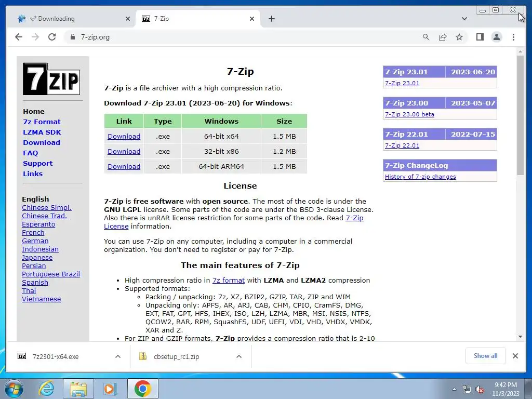This screenshot has width=532, height=399.
Task: Click the Chrome taskbar icon
Action: pyautogui.click(x=142, y=389)
